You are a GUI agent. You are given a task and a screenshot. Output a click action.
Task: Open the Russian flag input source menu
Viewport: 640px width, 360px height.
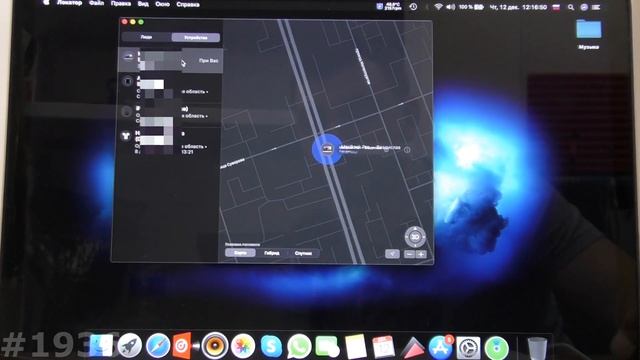(x=556, y=7)
